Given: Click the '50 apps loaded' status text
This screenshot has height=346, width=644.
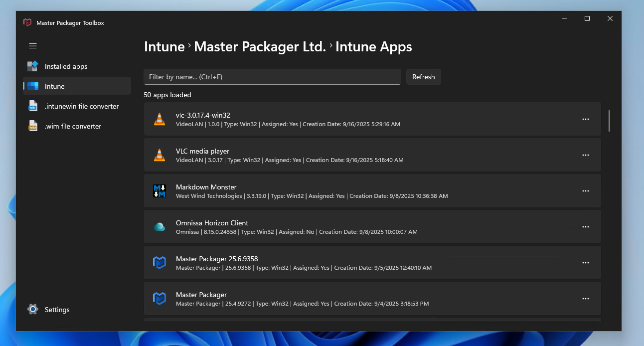Looking at the screenshot, I should [167, 95].
